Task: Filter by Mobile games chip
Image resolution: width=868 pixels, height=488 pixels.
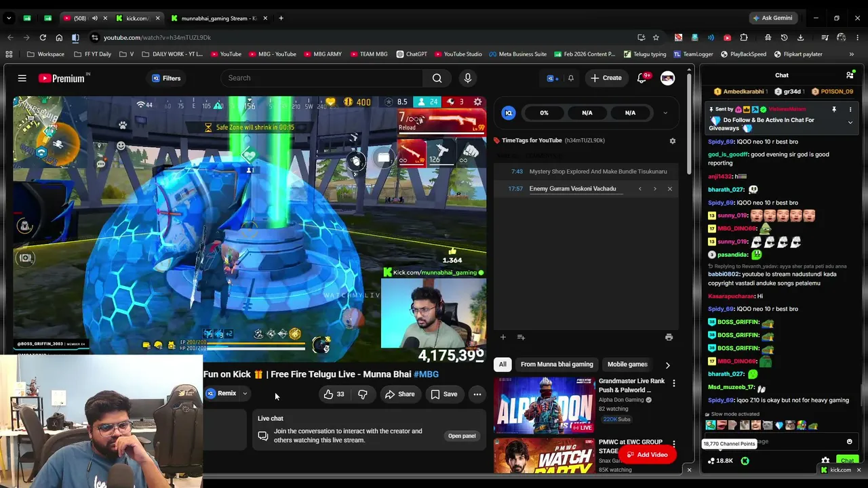Action: (627, 365)
